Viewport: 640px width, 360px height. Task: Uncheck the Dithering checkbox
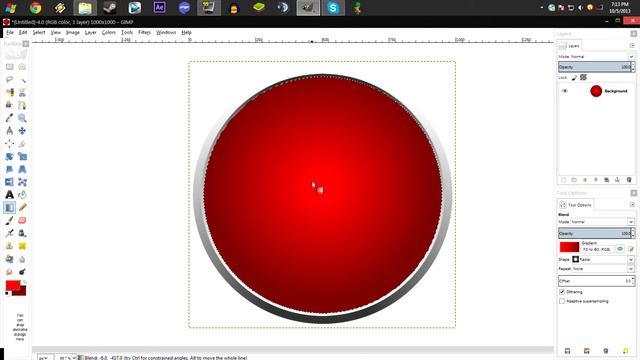coord(562,292)
